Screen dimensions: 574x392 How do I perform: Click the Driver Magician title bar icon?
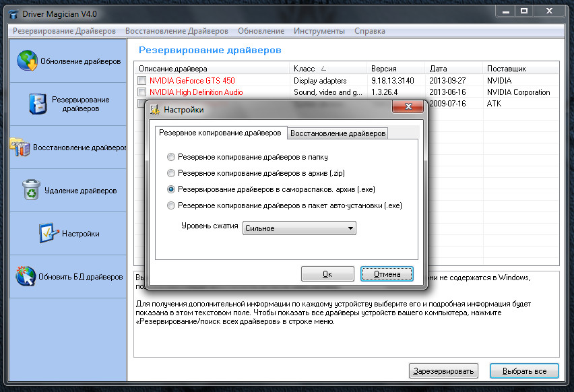pos(13,14)
